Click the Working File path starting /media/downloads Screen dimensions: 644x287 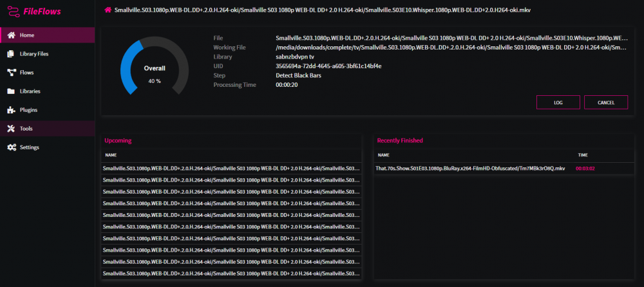[451, 48]
